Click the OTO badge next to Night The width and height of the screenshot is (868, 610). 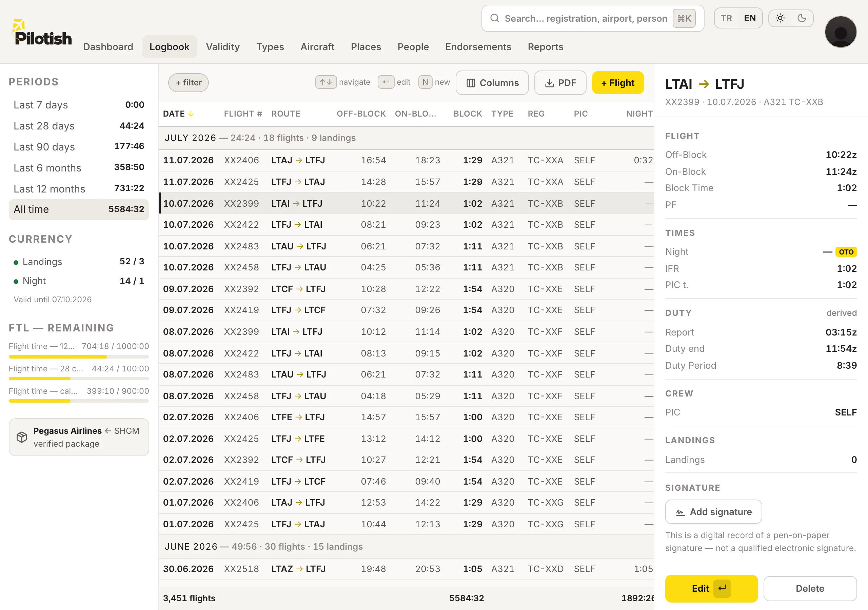tap(846, 252)
